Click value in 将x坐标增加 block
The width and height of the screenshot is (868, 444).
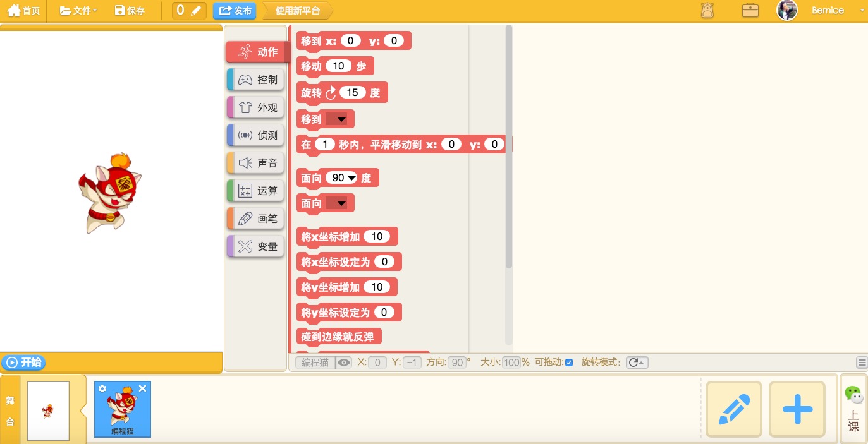(x=377, y=237)
